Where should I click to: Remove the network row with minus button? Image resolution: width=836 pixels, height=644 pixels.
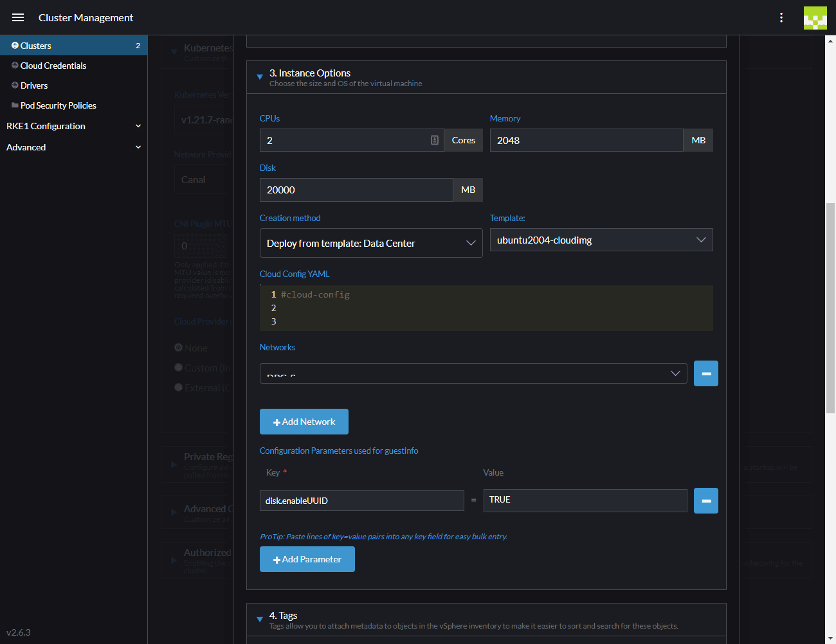click(x=705, y=373)
